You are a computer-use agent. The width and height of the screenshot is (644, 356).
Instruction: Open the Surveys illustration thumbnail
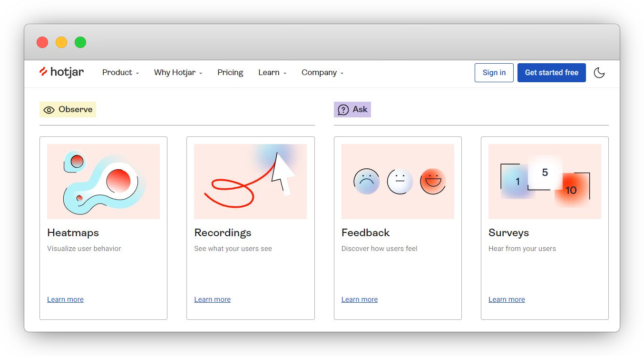(x=545, y=182)
